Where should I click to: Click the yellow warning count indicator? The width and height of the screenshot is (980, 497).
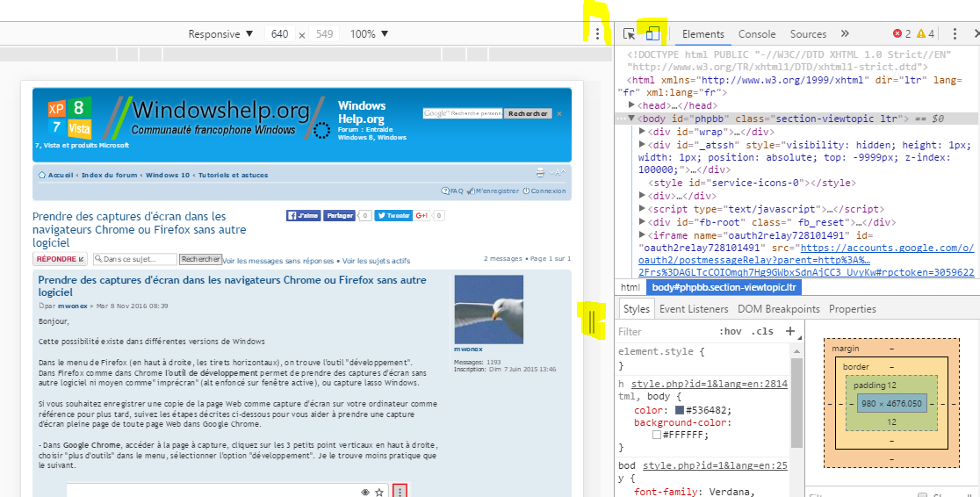click(x=926, y=34)
